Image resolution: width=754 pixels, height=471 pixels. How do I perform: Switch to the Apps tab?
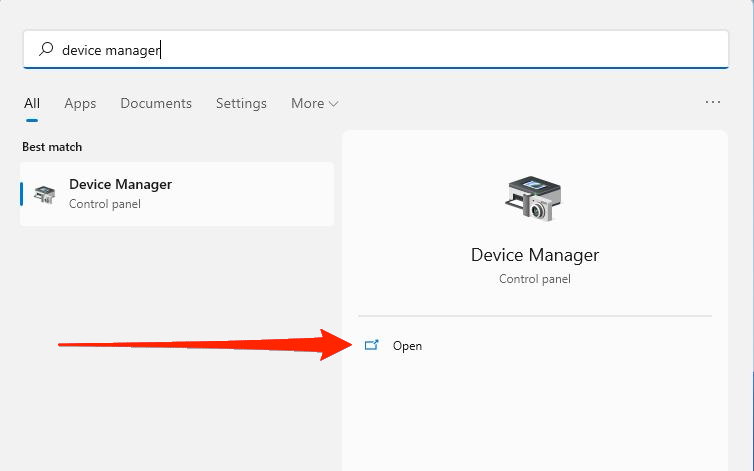80,103
